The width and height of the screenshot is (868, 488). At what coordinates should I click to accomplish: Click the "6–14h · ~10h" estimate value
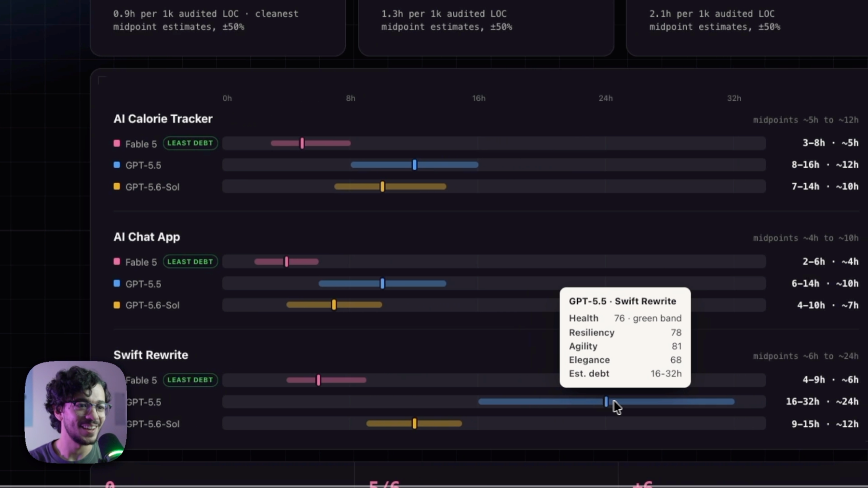tap(825, 284)
